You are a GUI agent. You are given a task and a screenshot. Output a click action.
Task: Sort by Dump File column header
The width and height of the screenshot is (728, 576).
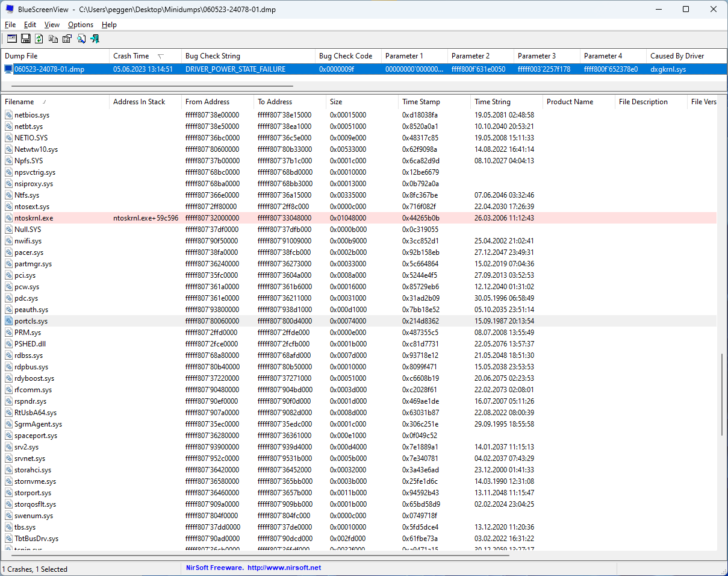pyautogui.click(x=55, y=56)
